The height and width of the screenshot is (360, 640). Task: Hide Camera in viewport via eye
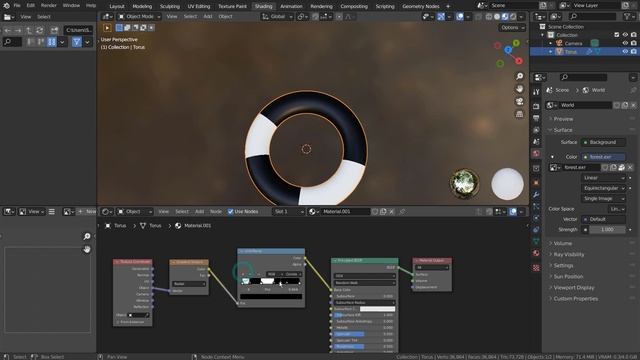pos(625,43)
